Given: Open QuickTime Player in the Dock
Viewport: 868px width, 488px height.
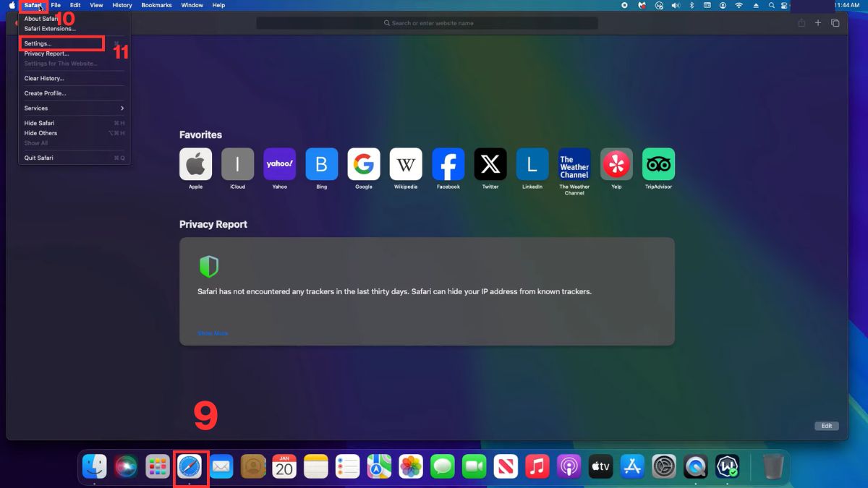Looking at the screenshot, I should pyautogui.click(x=696, y=467).
